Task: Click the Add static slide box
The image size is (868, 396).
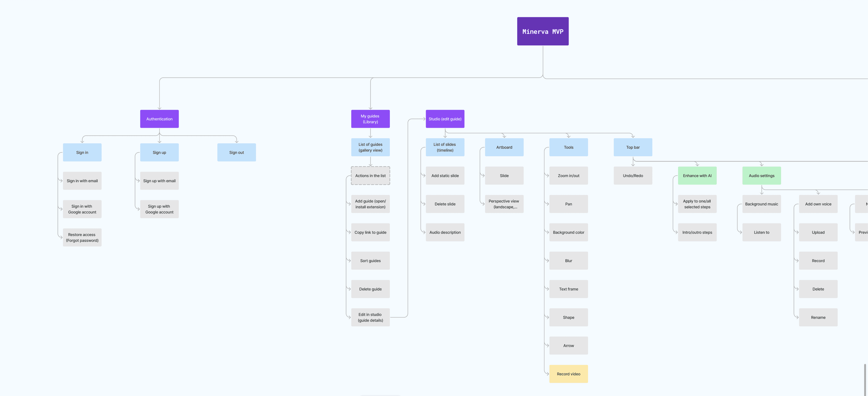Action: [445, 175]
